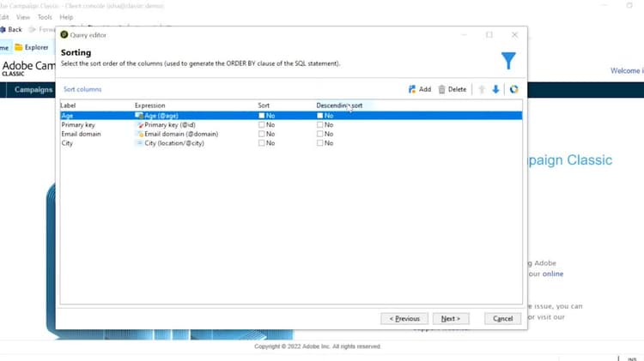
Task: Enable Sort checkbox for Age row
Action: point(262,116)
